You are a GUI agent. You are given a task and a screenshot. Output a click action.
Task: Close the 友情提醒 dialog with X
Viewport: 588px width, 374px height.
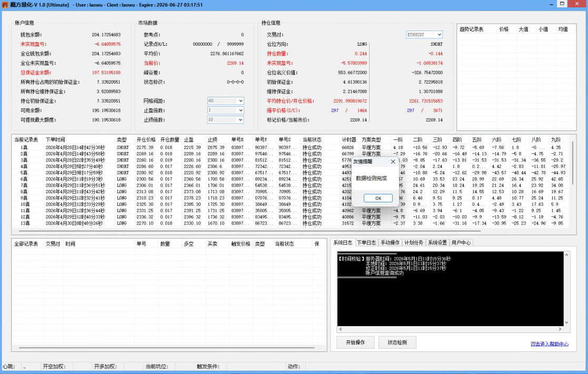coord(393,161)
